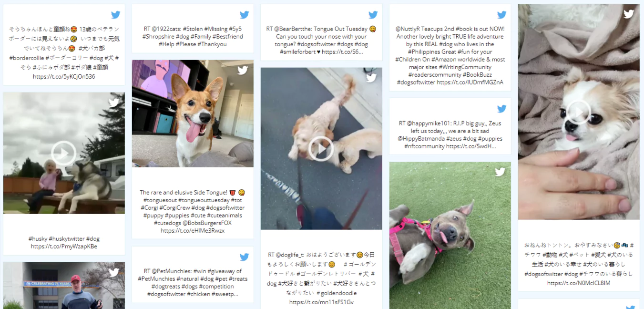Open link https://t.co/N0McICL8IM in chihuahua tweet
This screenshot has width=644, height=309.
(x=579, y=283)
